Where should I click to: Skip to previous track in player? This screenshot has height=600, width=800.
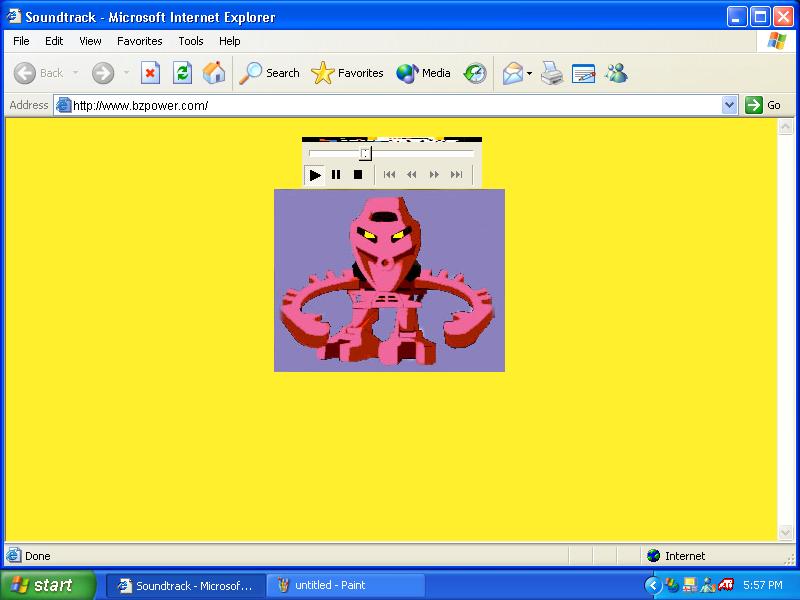coord(389,174)
